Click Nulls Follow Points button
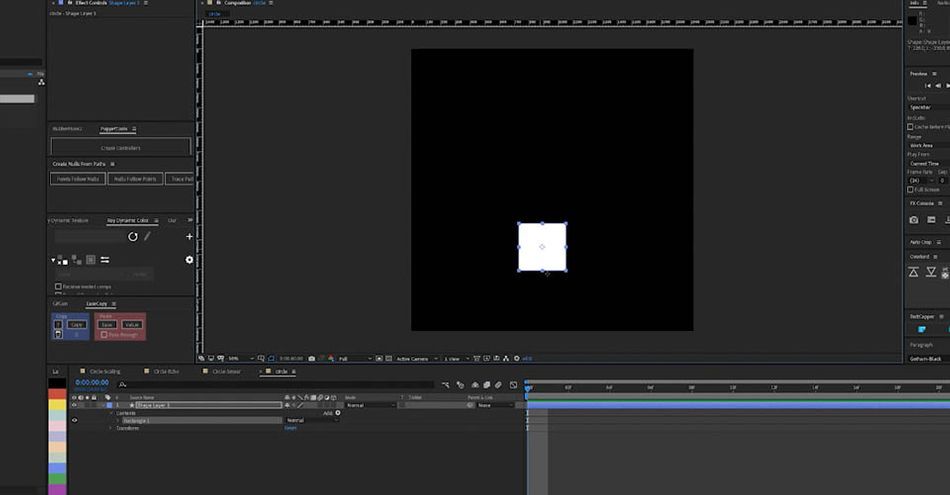 [135, 179]
